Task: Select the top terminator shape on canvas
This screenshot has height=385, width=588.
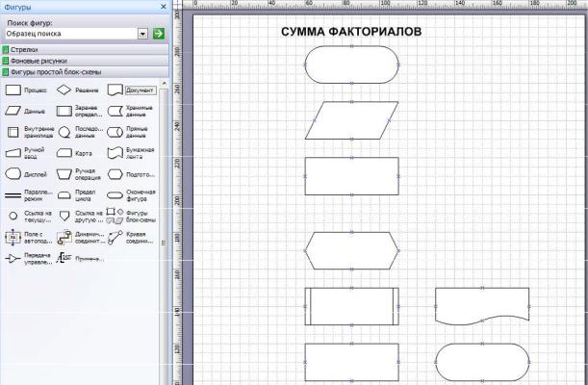Action: pos(352,64)
